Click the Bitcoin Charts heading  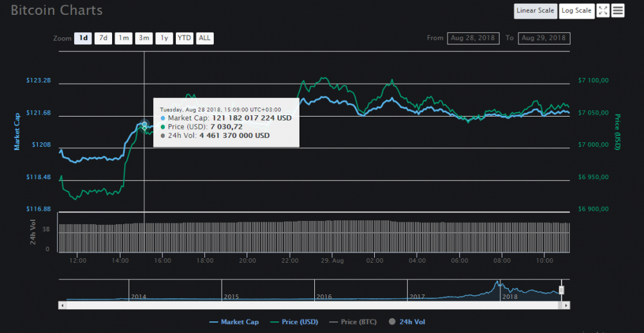57,10
